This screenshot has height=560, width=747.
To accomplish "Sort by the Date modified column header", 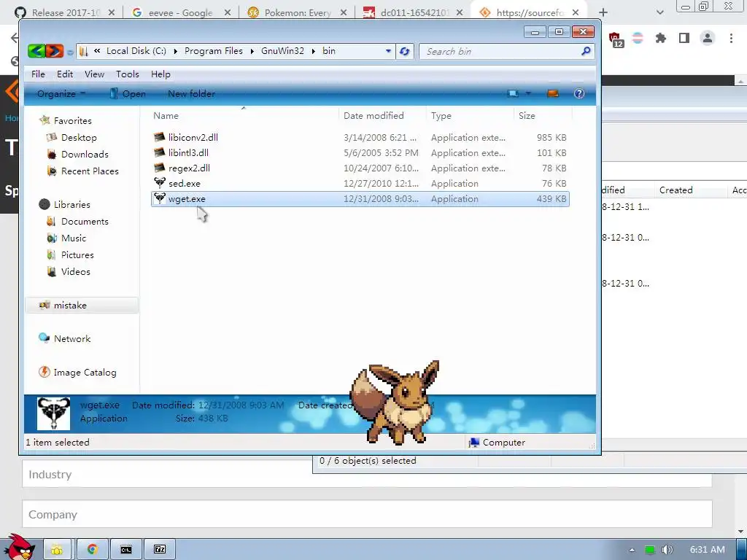I will point(373,115).
